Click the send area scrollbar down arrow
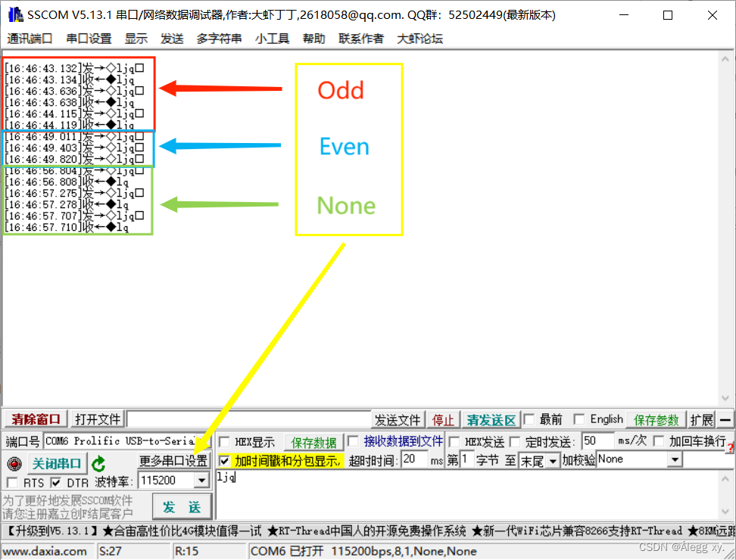The image size is (736, 560). pyautogui.click(x=725, y=512)
